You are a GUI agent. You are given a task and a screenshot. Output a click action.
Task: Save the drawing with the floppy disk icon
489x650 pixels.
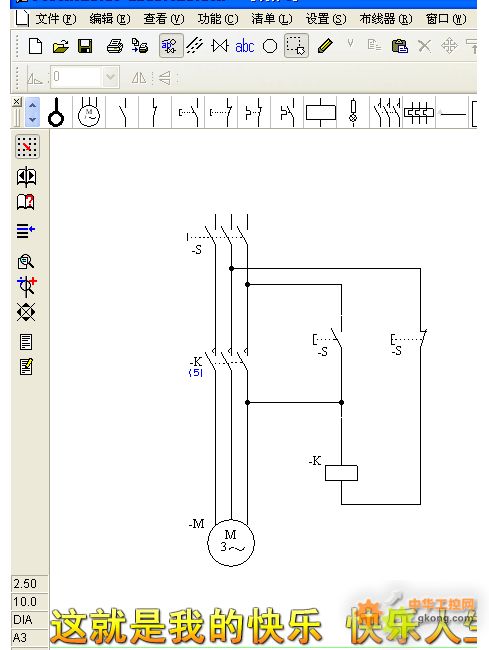pyautogui.click(x=85, y=46)
